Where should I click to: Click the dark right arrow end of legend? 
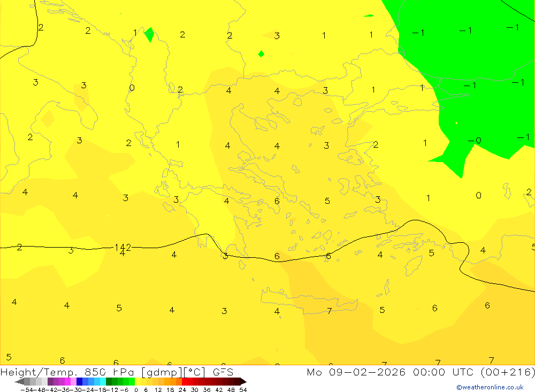coord(243,381)
